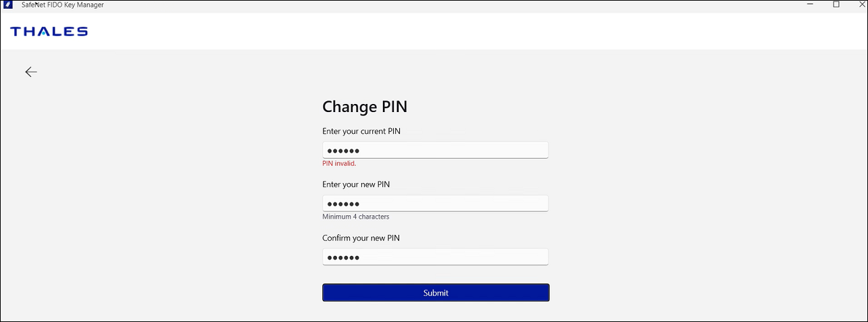Click the empty gray area below Submit
The image size is (868, 322).
[436, 311]
